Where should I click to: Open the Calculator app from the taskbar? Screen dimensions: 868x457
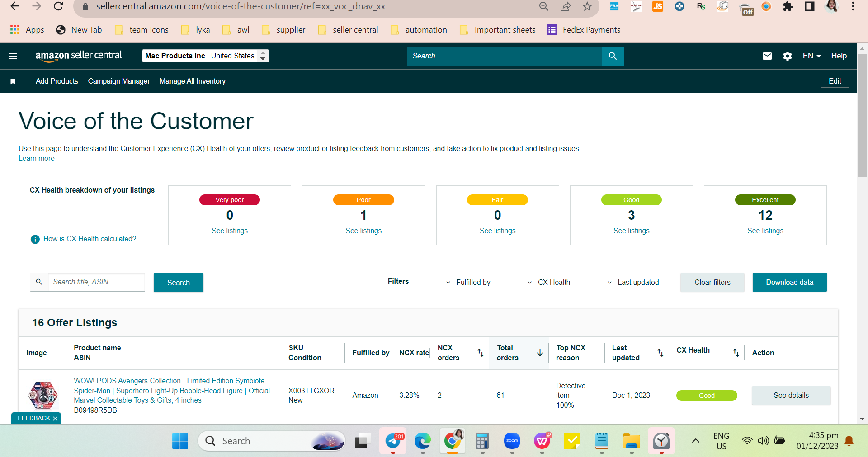482,441
